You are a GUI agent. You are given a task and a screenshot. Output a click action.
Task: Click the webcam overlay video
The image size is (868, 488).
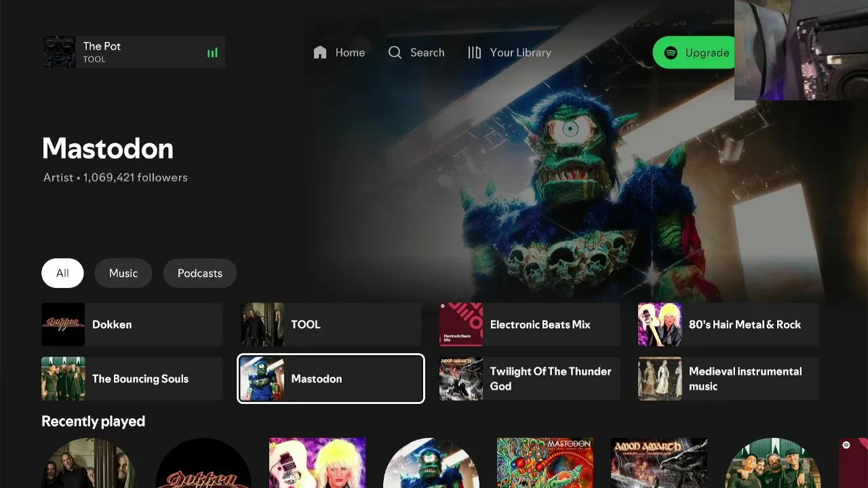(x=801, y=50)
